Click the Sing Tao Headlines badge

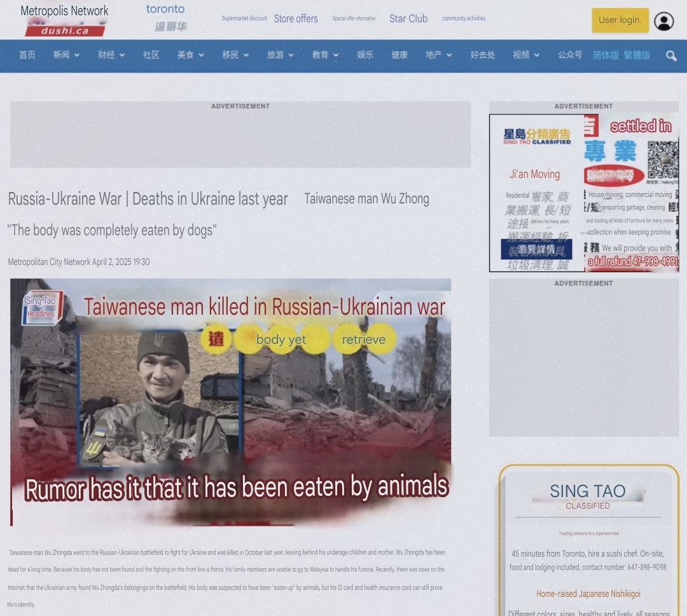[41, 306]
